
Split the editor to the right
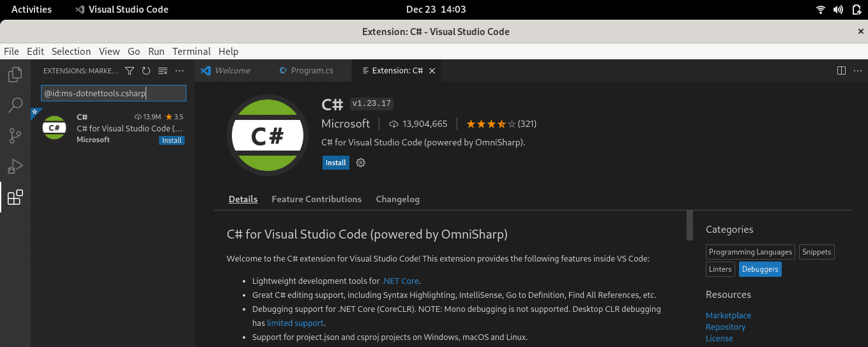point(842,71)
